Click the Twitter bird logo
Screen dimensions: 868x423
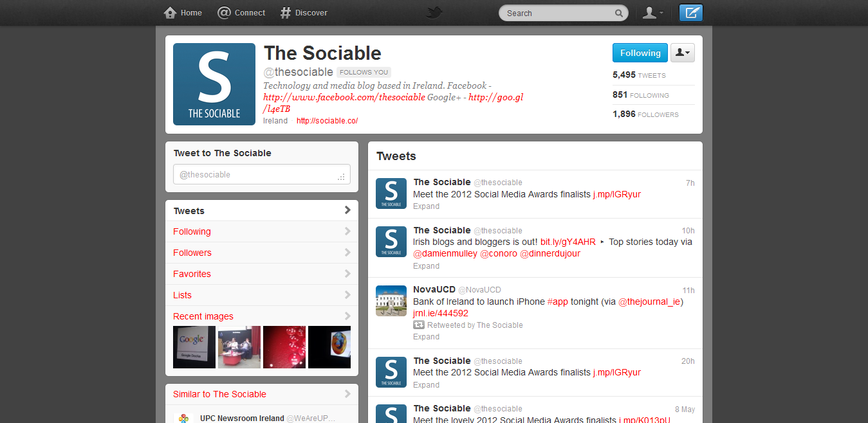click(x=434, y=13)
